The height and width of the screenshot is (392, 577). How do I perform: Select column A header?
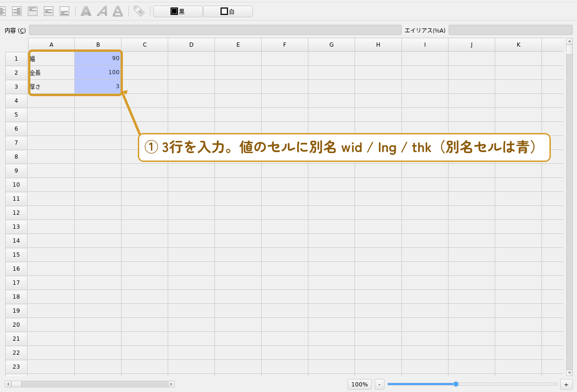click(x=51, y=45)
